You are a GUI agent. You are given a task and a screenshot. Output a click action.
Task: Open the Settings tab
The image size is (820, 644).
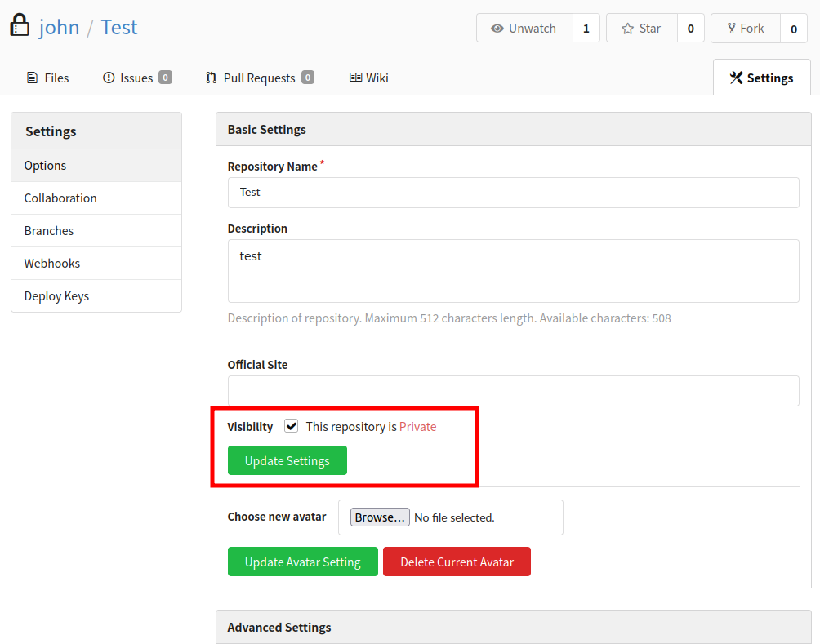pos(761,78)
